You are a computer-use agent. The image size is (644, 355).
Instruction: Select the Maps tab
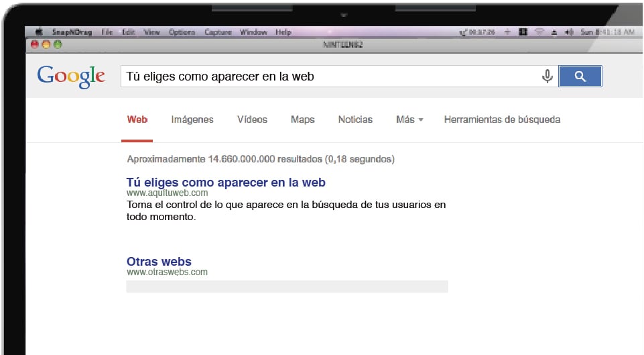pyautogui.click(x=302, y=119)
